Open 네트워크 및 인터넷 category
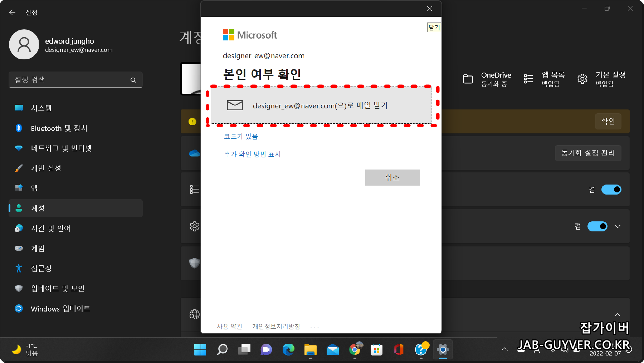644x363 pixels. (75, 148)
